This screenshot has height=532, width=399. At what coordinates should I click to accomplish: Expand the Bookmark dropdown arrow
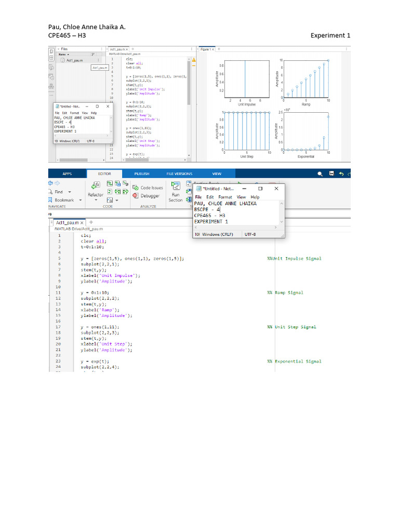point(81,200)
